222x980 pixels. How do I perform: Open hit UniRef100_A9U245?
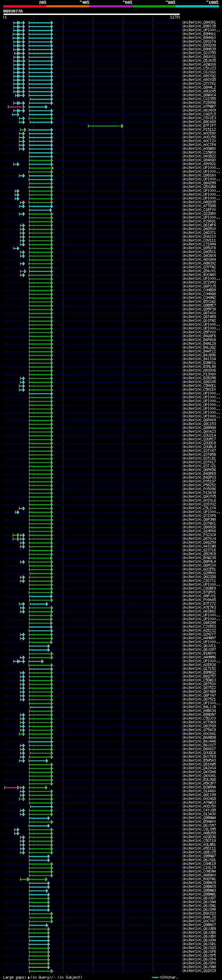[199, 91]
